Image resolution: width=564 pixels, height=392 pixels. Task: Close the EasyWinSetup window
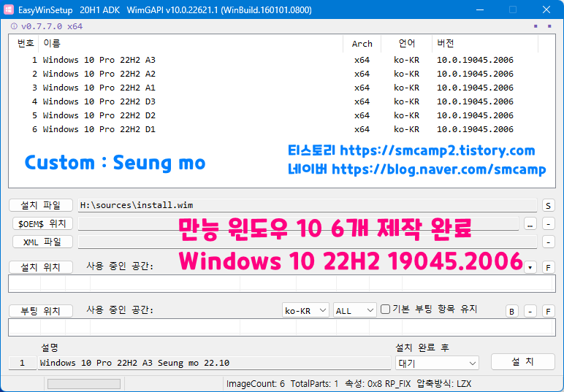click(546, 9)
